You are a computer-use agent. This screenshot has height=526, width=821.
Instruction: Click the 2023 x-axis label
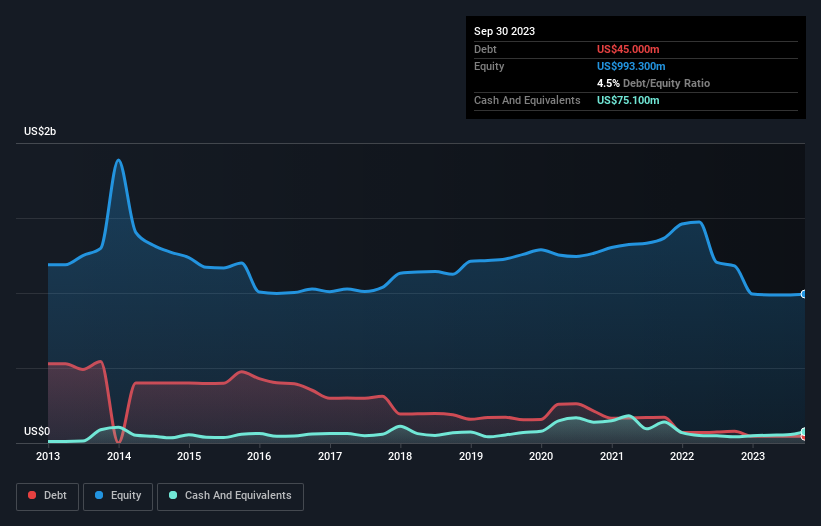(x=752, y=456)
